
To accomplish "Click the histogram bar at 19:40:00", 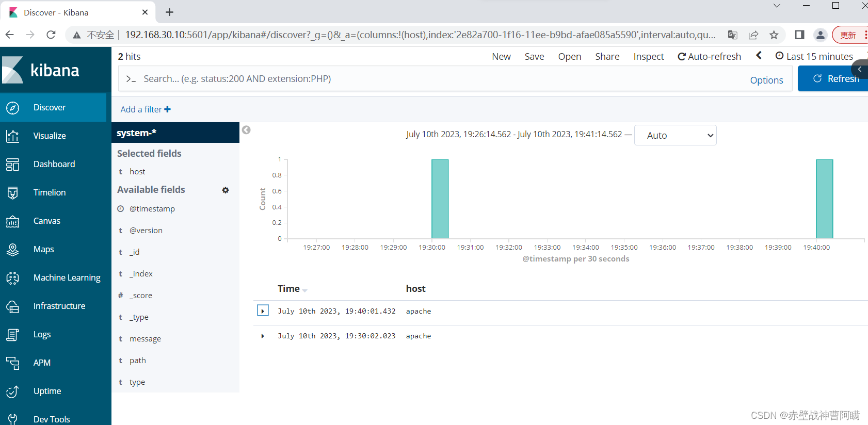I will 825,199.
